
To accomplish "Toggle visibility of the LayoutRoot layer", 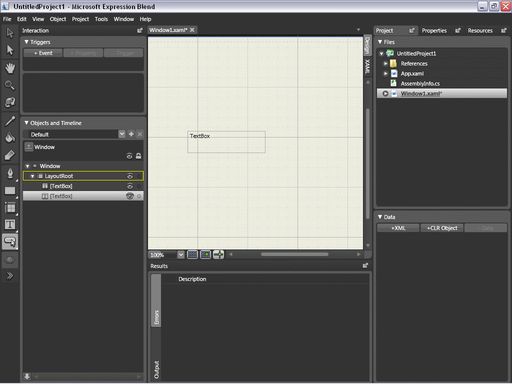I will click(x=130, y=176).
